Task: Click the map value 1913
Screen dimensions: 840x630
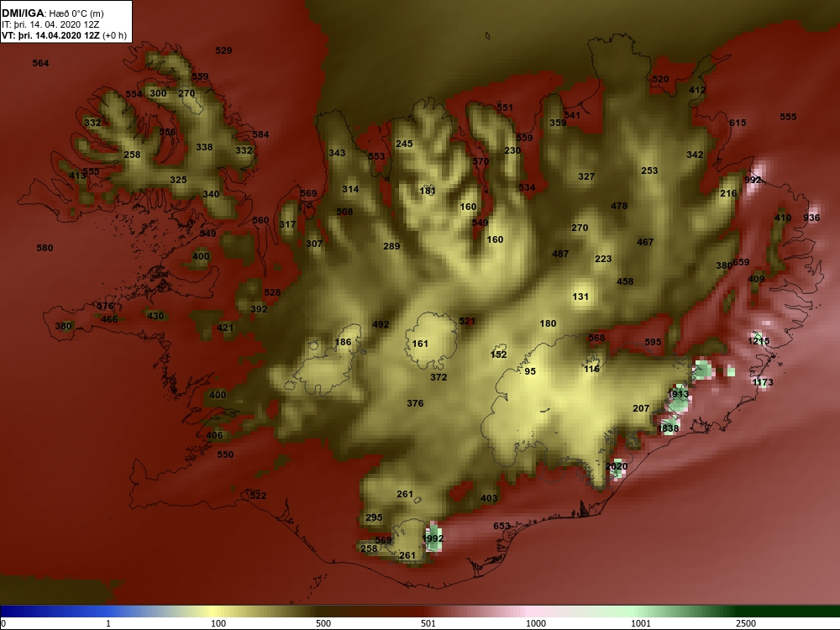Action: click(x=678, y=394)
